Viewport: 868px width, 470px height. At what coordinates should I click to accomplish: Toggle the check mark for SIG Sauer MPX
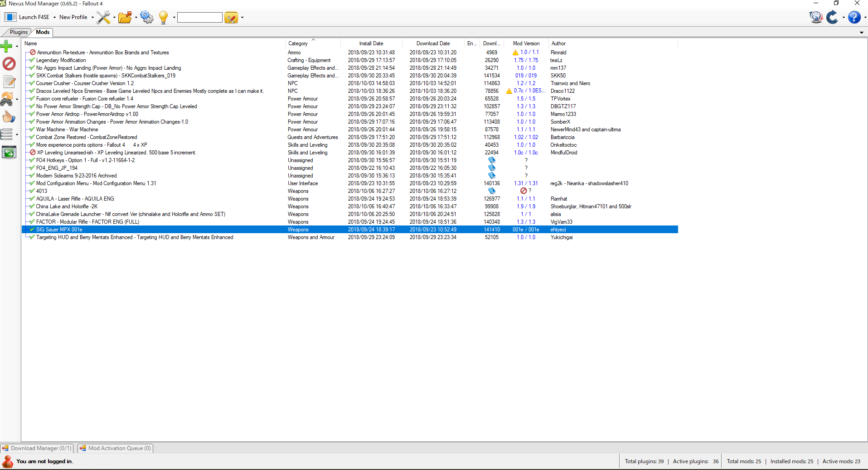(x=32, y=230)
